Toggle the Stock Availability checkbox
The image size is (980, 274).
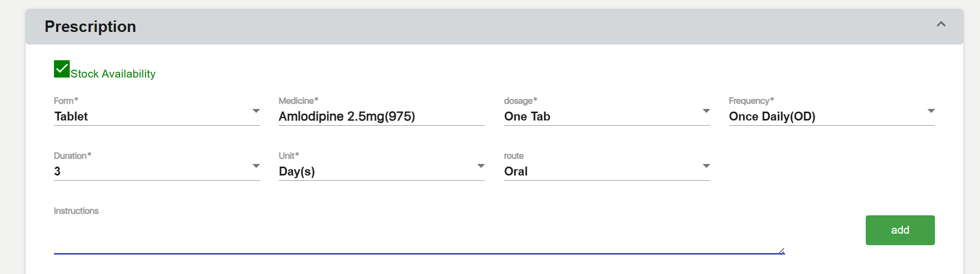[x=62, y=69]
